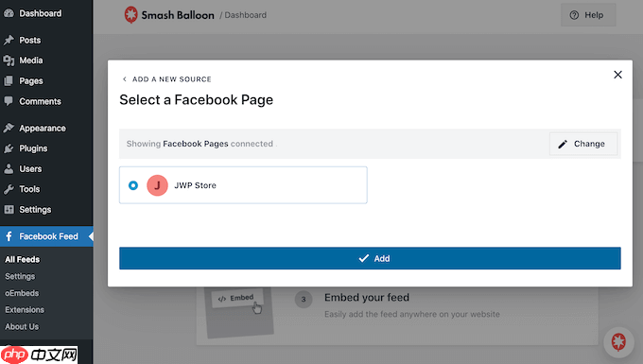Open the Plugins menu item

(x=33, y=148)
